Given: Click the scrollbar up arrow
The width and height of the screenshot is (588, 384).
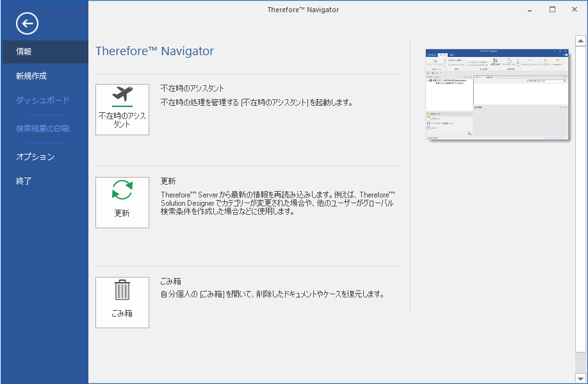Looking at the screenshot, I should [x=580, y=40].
